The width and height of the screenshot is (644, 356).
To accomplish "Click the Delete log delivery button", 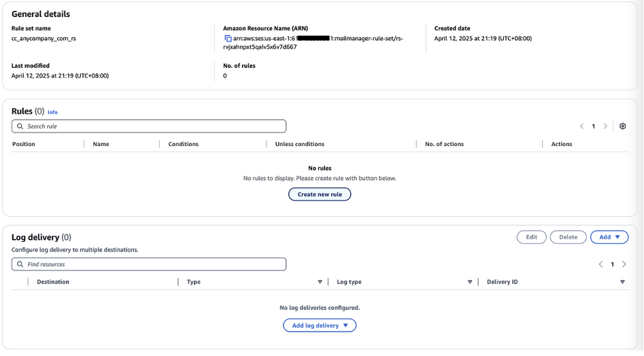I will coord(568,237).
